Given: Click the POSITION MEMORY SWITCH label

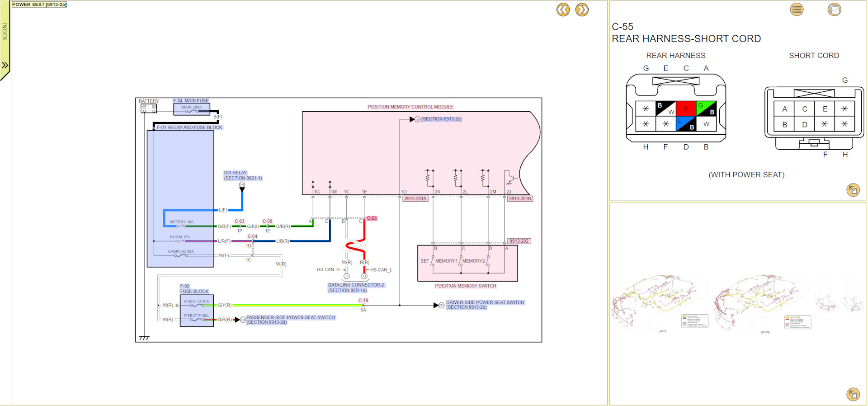Looking at the screenshot, I should (466, 286).
